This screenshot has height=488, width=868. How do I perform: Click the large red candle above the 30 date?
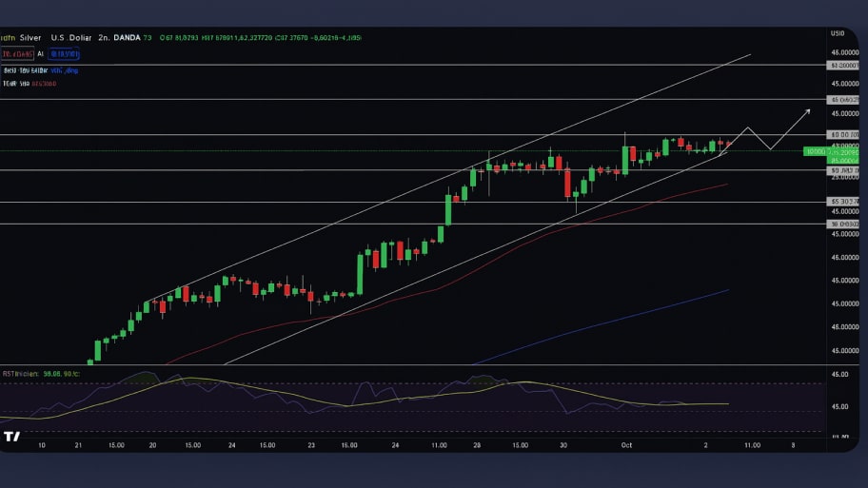coord(568,181)
